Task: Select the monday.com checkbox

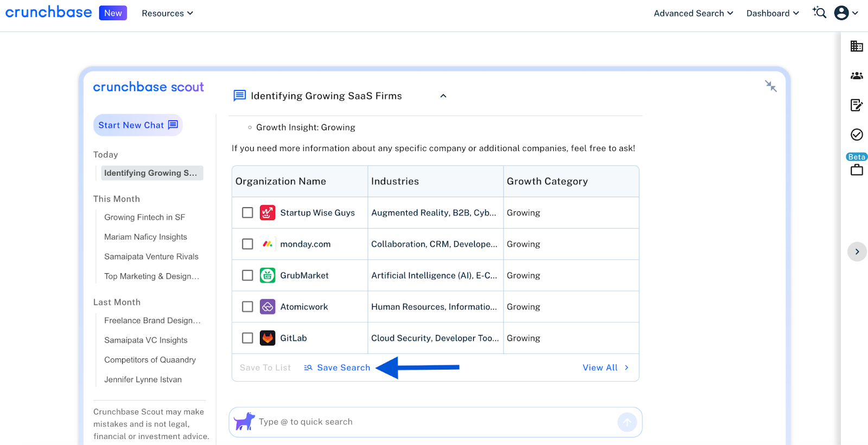Action: point(247,244)
